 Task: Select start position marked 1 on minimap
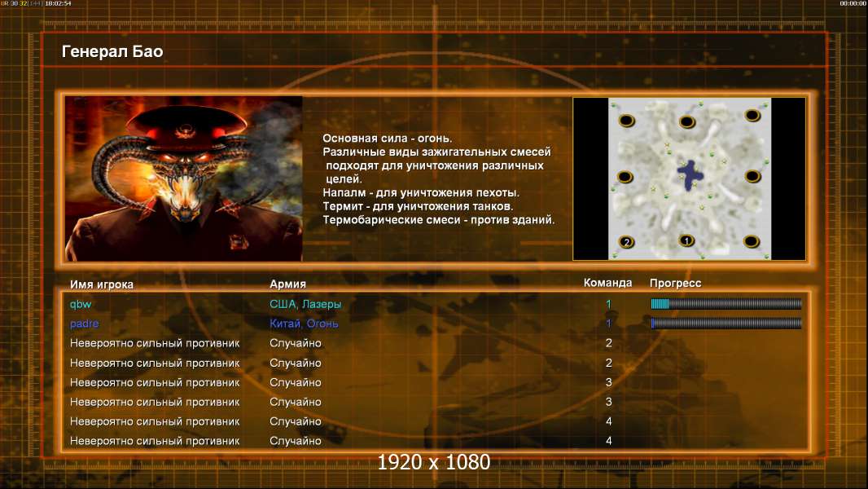click(686, 240)
